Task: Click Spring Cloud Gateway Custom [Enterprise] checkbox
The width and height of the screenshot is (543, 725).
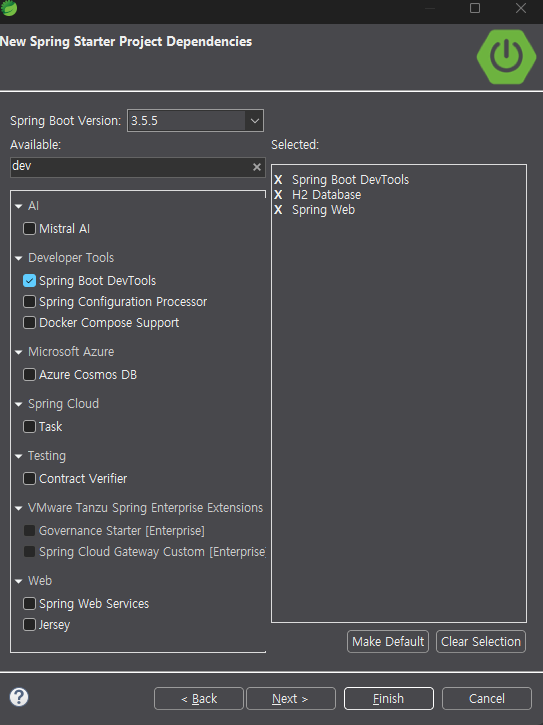Action: click(x=29, y=552)
